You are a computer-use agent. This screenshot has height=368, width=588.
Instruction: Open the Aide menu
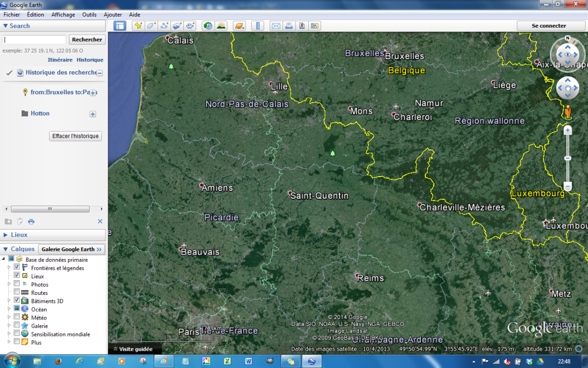(135, 15)
